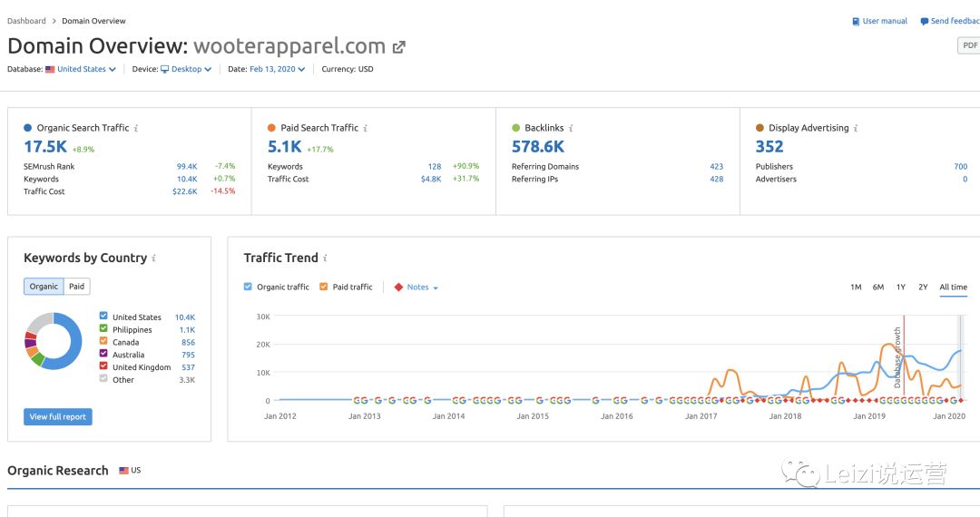Open organic traffic value 17.5K
This screenshot has height=517, width=980.
point(45,147)
